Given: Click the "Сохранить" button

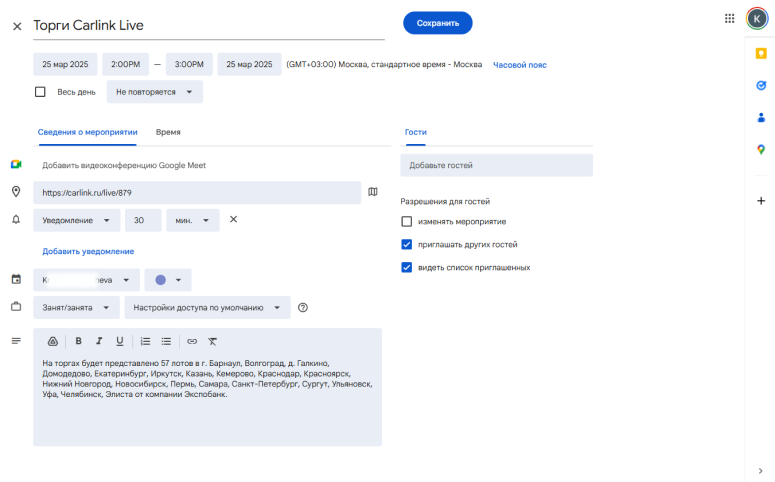Looking at the screenshot, I should (x=437, y=23).
